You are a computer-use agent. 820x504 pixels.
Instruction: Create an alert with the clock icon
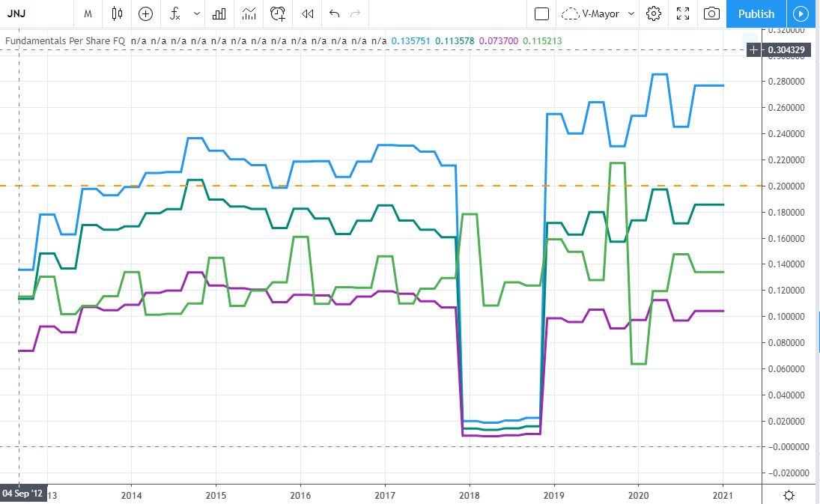pyautogui.click(x=278, y=13)
